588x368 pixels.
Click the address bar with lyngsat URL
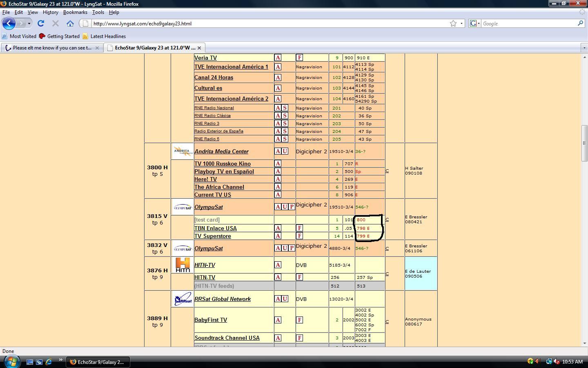tap(269, 23)
